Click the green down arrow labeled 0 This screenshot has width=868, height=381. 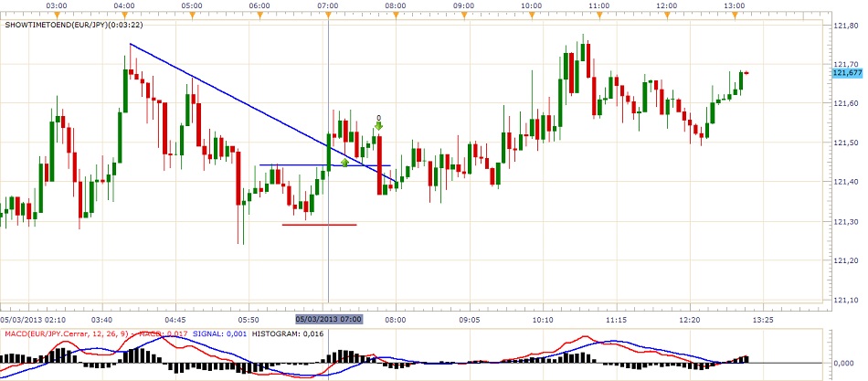point(378,127)
